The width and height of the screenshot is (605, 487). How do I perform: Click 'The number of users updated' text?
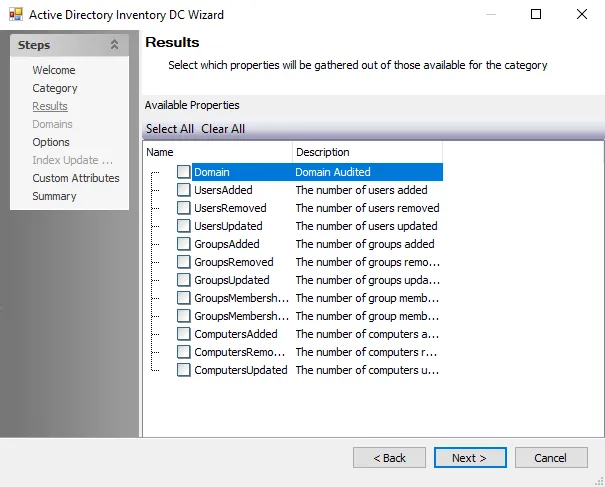367,226
